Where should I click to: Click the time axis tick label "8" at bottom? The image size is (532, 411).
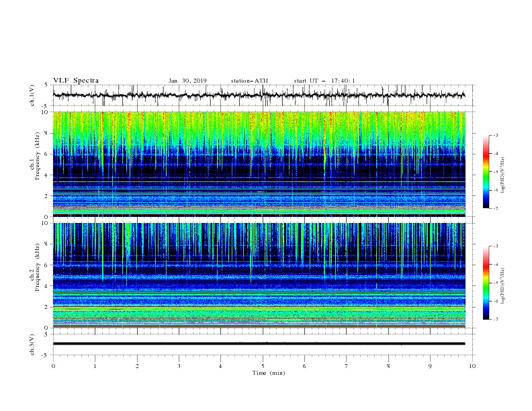tap(388, 366)
